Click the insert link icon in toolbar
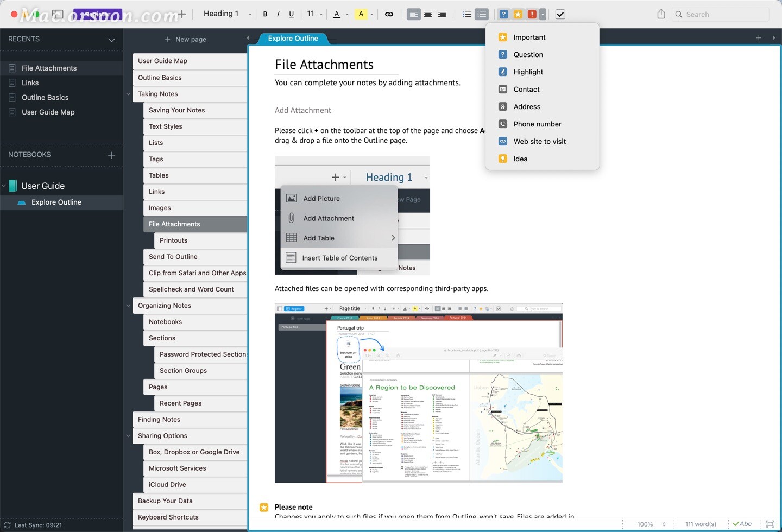This screenshot has height=532, width=782. pyautogui.click(x=389, y=14)
